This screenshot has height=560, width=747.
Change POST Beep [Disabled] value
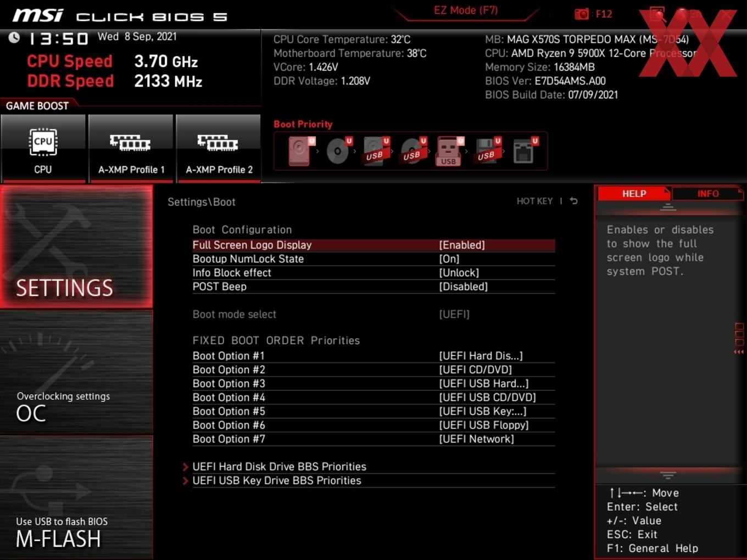coord(464,287)
